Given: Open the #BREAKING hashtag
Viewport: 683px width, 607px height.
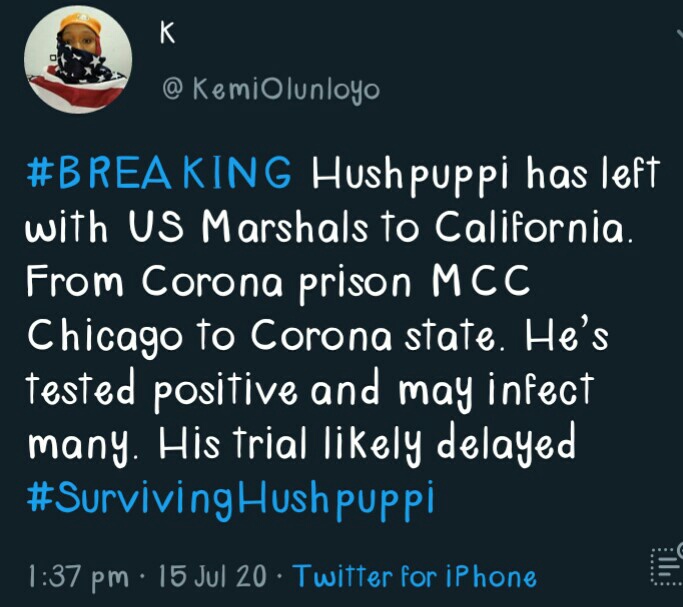Looking at the screenshot, I should pos(158,176).
